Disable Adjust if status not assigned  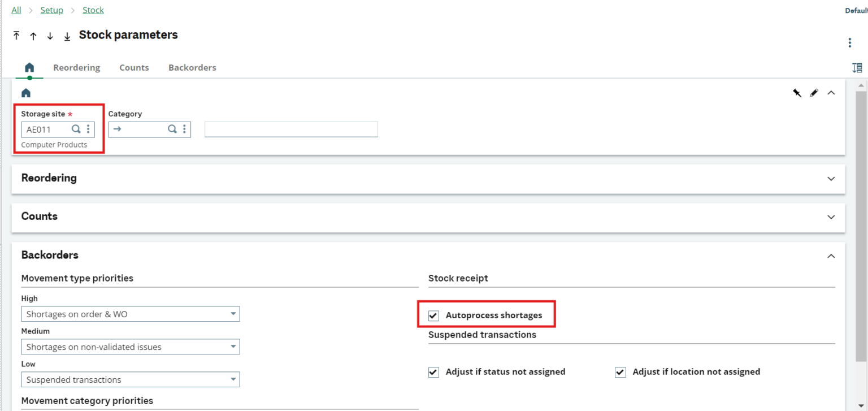point(433,372)
